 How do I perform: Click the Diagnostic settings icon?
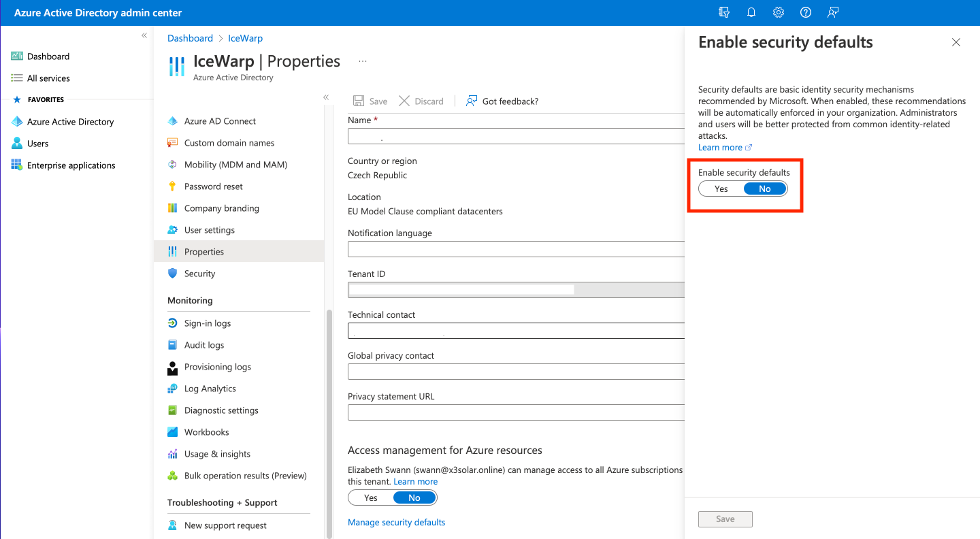(173, 410)
